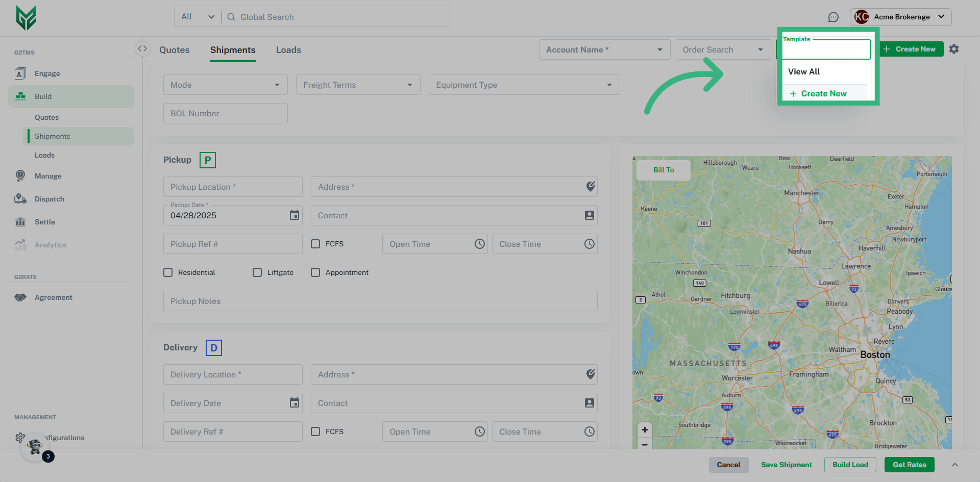This screenshot has width=980, height=482.
Task: Expand the Equipment Type dropdown
Action: [x=524, y=85]
